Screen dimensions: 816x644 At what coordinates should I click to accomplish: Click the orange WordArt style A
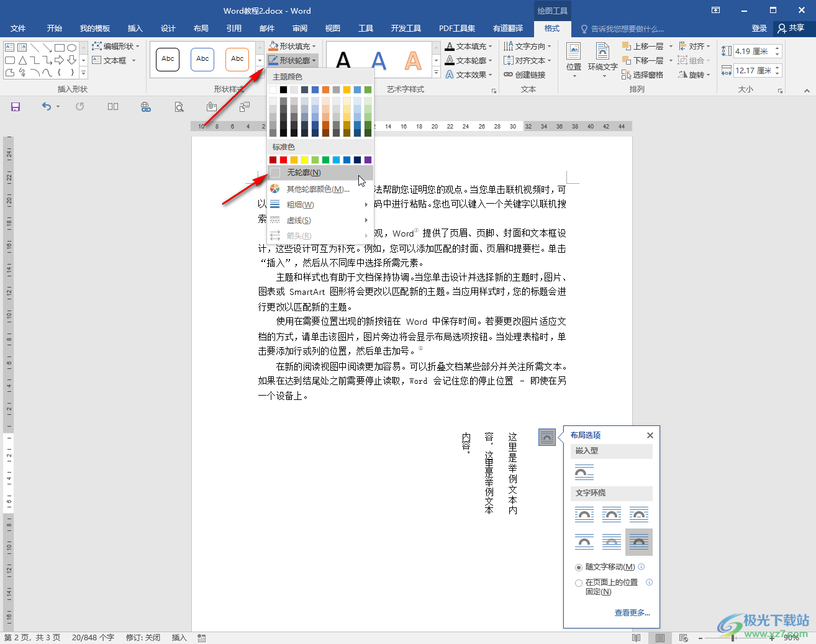click(413, 60)
